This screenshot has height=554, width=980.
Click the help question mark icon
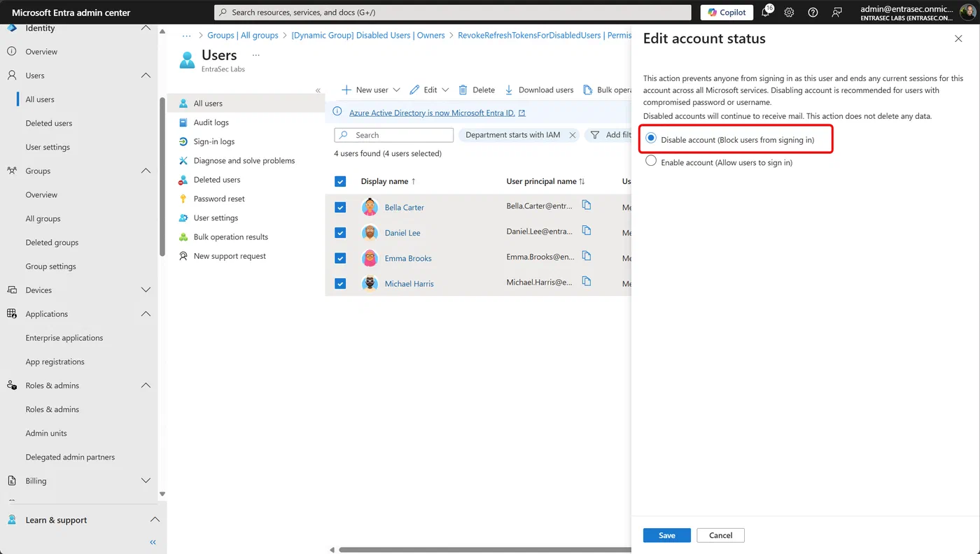813,13
